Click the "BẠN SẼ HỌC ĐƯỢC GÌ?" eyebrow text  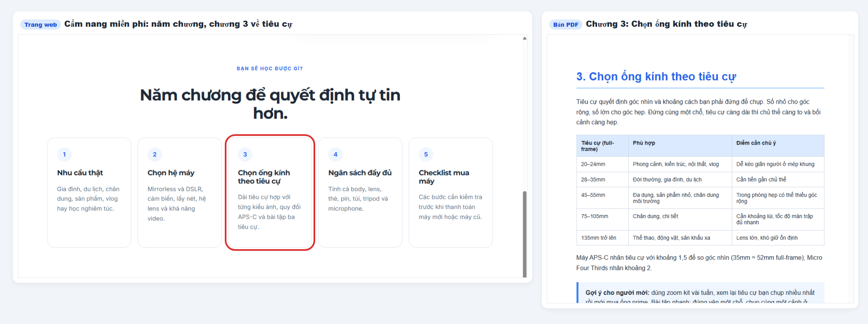click(x=270, y=68)
